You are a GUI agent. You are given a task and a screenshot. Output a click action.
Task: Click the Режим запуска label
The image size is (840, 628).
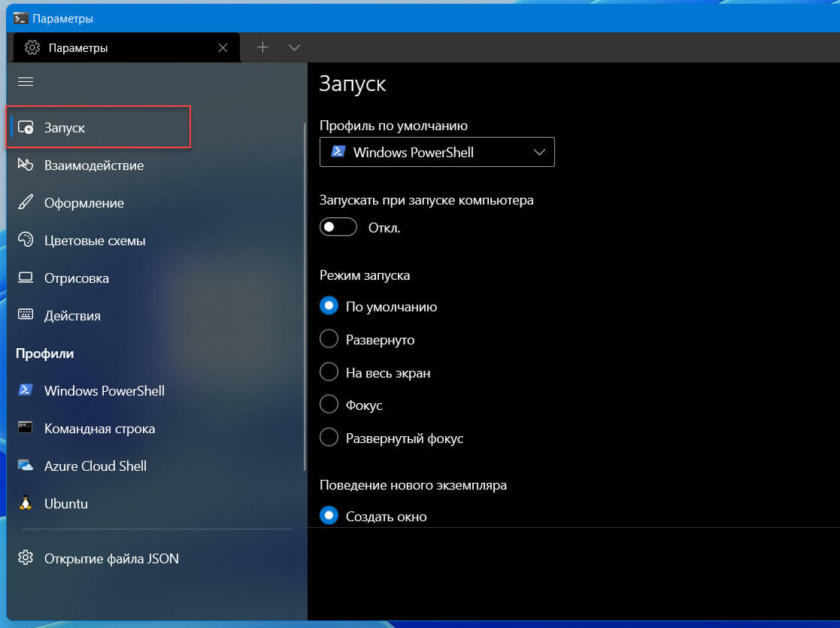pyautogui.click(x=365, y=275)
